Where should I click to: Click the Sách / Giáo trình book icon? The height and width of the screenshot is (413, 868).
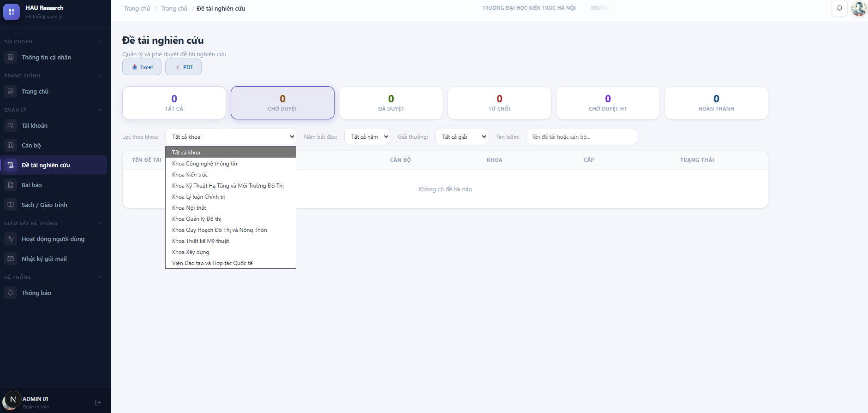coord(11,205)
